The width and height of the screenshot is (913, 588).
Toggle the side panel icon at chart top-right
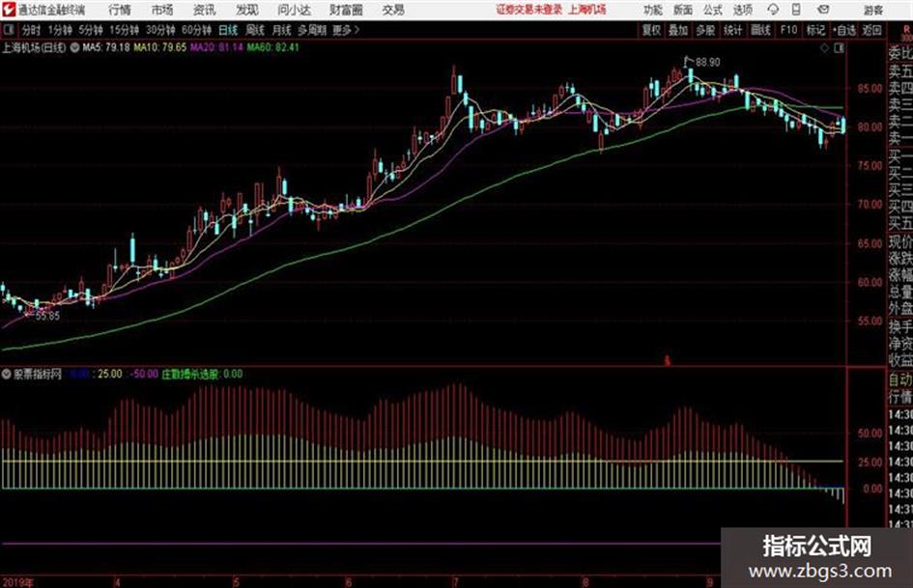pyautogui.click(x=839, y=48)
